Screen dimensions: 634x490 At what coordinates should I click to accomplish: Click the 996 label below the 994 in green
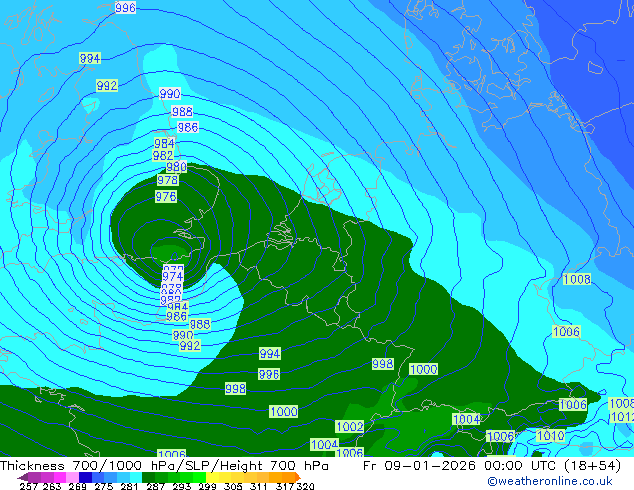[269, 374]
